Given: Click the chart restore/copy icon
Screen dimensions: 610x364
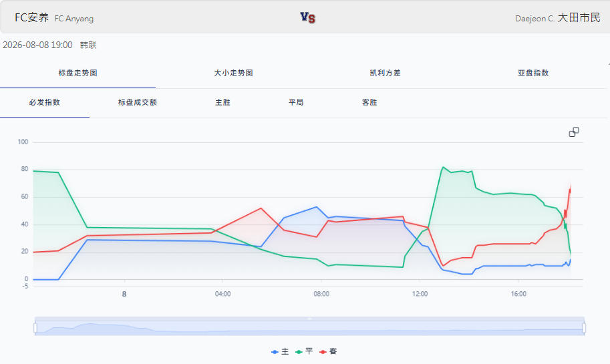Looking at the screenshot, I should [x=574, y=132].
